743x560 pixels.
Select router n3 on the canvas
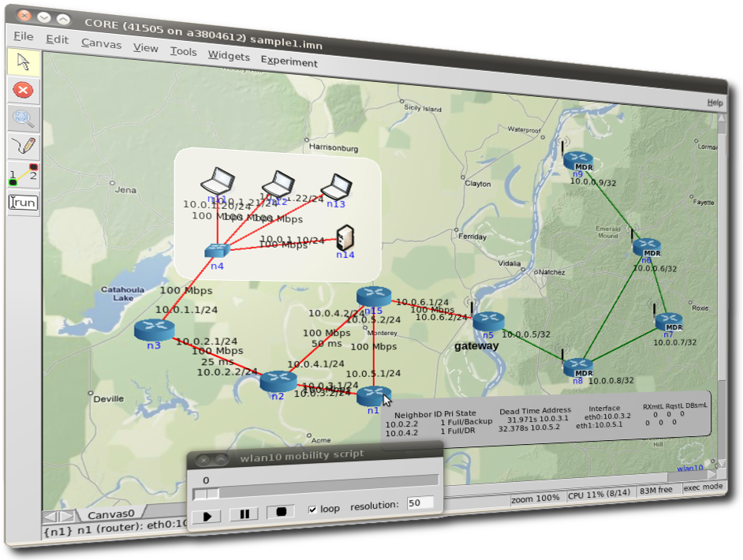pos(153,329)
